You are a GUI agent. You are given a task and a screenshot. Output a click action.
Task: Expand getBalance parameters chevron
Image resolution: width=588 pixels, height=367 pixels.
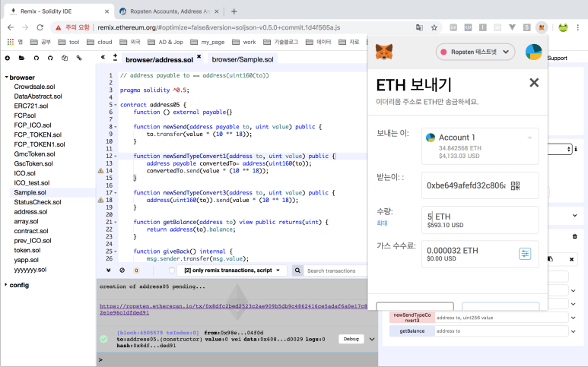click(574, 331)
